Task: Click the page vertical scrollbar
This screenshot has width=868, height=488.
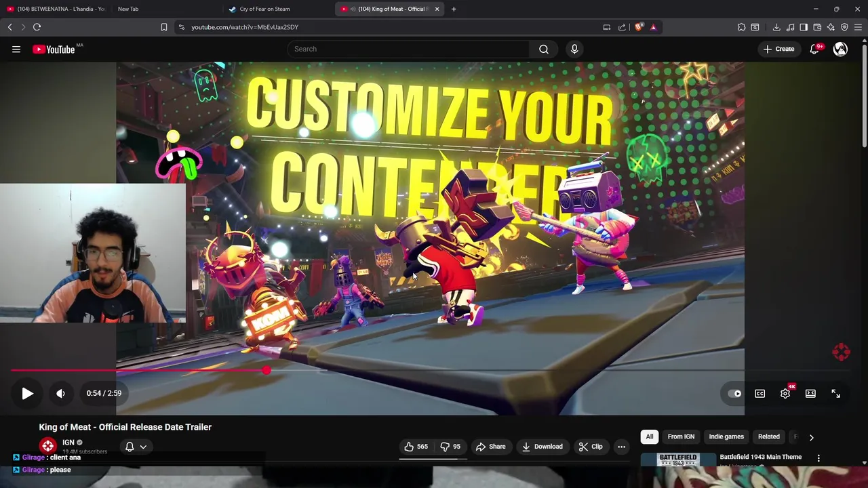Action: (x=864, y=95)
